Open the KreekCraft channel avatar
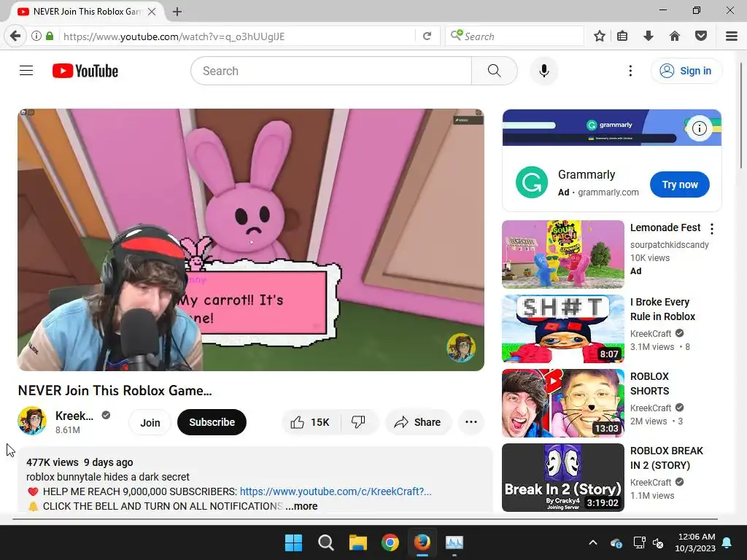 point(32,421)
